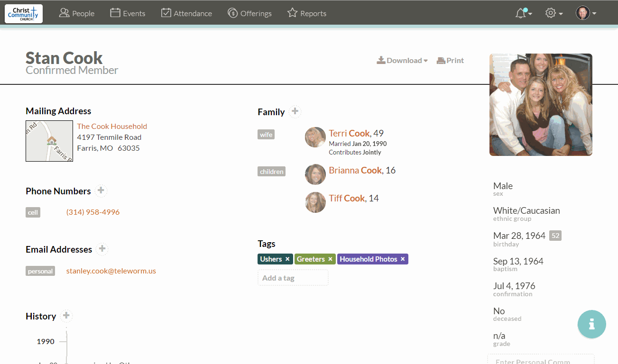Print Stan Cook's profile
The width and height of the screenshot is (618, 364).
(x=450, y=60)
